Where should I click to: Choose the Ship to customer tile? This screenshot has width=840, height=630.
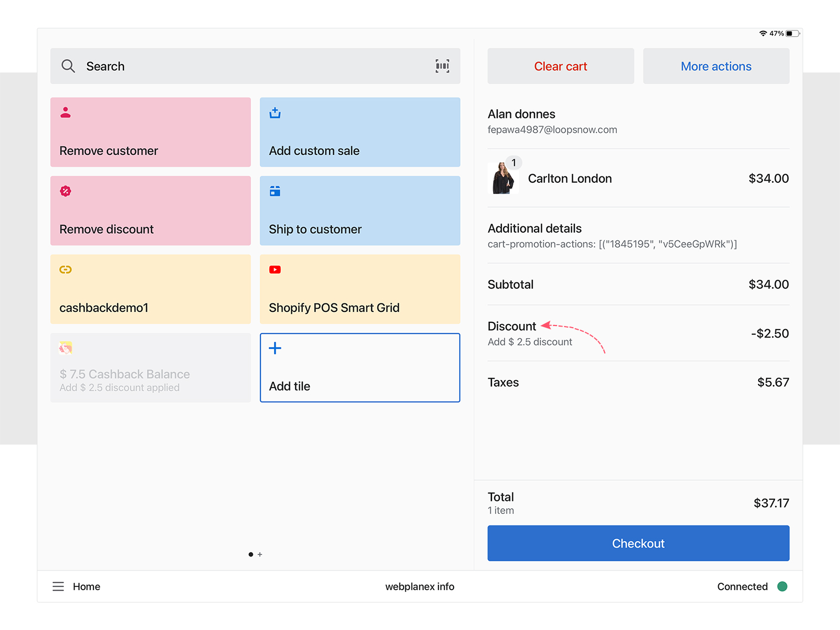coord(360,211)
